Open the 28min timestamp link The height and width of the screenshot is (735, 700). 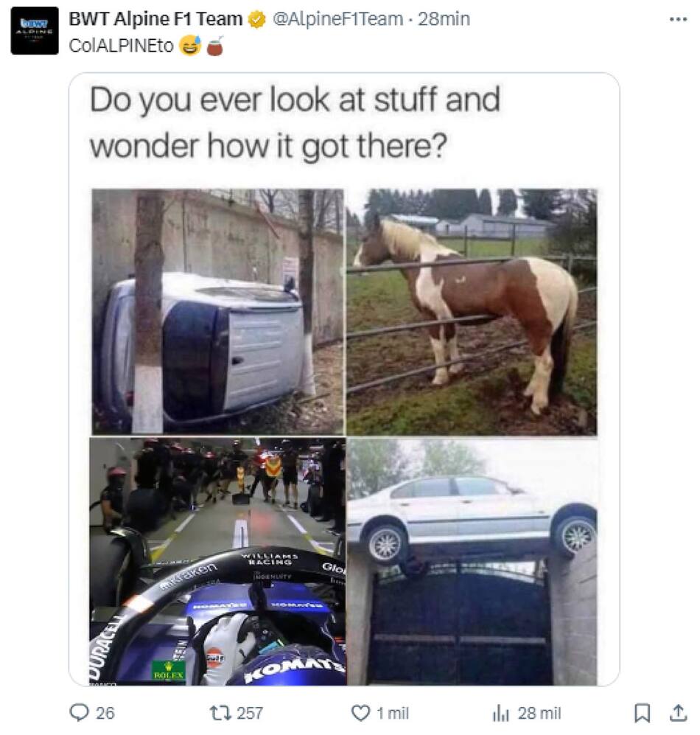coord(444,19)
